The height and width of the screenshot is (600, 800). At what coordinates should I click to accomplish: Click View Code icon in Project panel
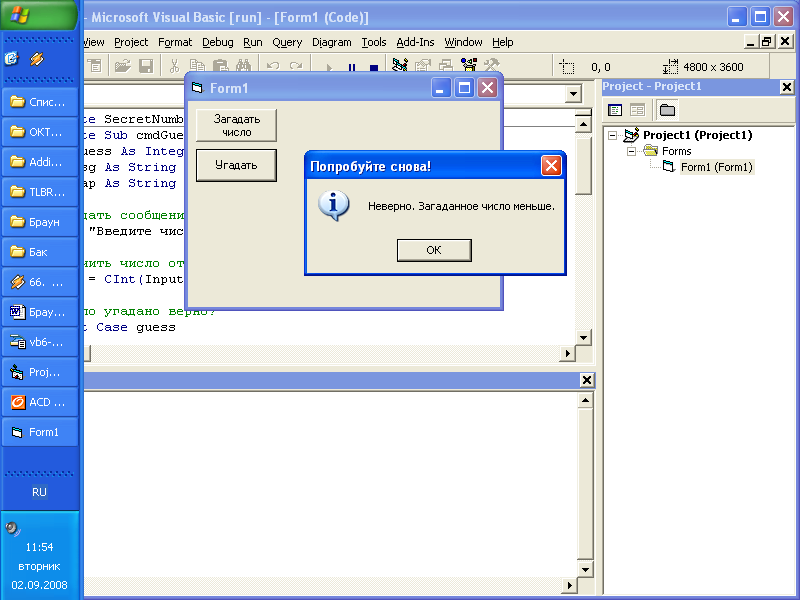point(615,110)
